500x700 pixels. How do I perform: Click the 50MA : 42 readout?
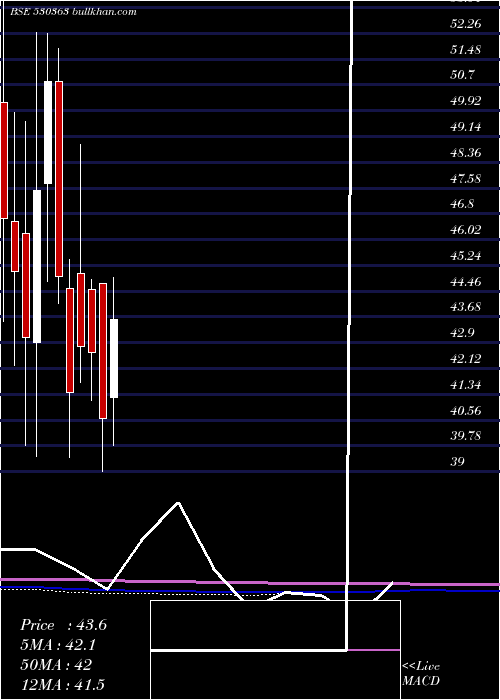(56, 665)
